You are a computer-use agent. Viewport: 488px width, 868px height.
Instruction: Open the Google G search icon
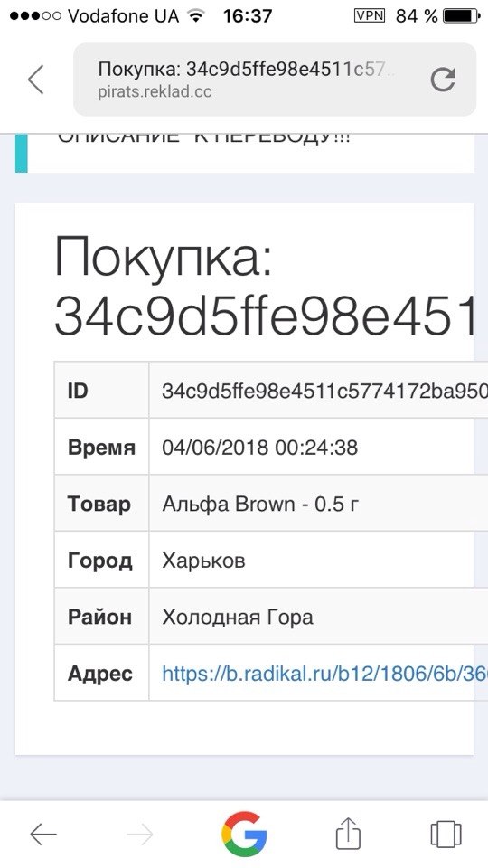tap(244, 835)
